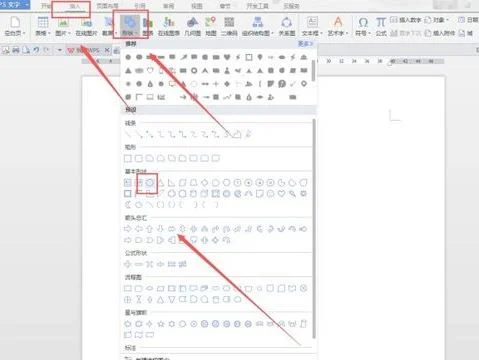Select the rounded rectangle shape
479x360 pixels.
coord(139,158)
